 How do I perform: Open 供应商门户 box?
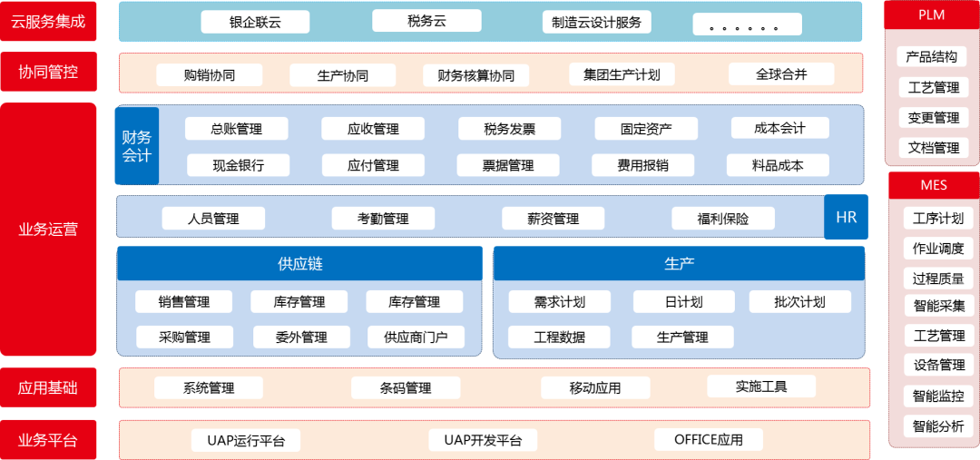(416, 337)
